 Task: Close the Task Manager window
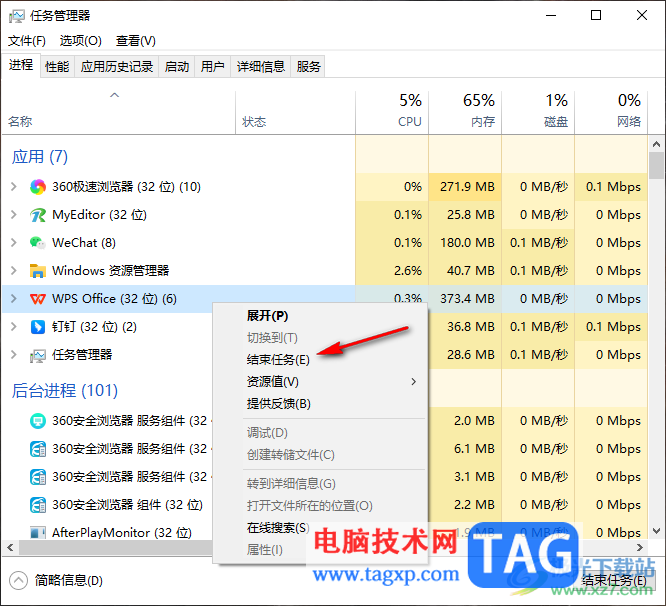click(x=642, y=16)
